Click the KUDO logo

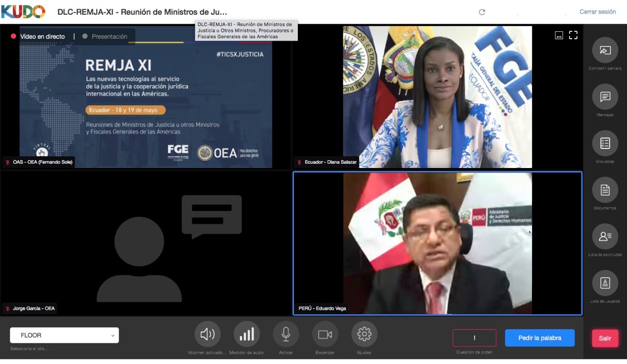coord(23,11)
